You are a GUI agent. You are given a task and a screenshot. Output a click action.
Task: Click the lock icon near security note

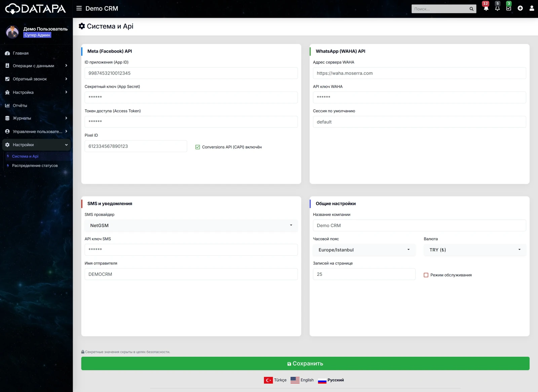83,352
